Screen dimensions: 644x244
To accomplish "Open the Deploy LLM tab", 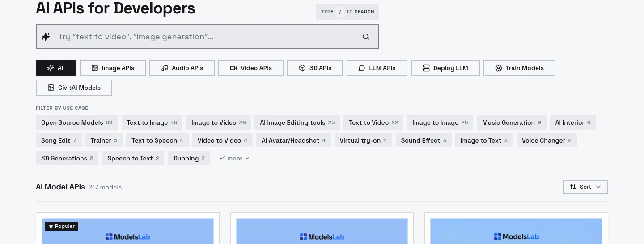I will 445,68.
